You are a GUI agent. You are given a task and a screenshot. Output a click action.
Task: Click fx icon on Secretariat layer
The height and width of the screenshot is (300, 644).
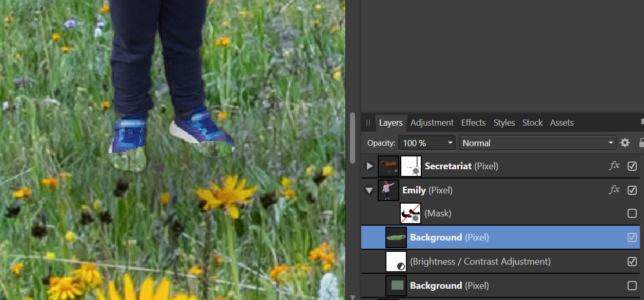point(614,166)
